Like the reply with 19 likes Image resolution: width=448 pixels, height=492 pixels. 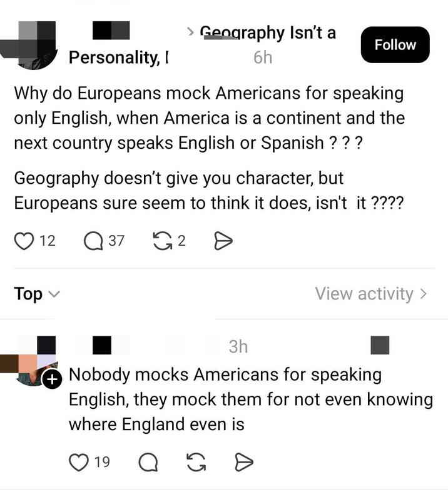pos(78,463)
